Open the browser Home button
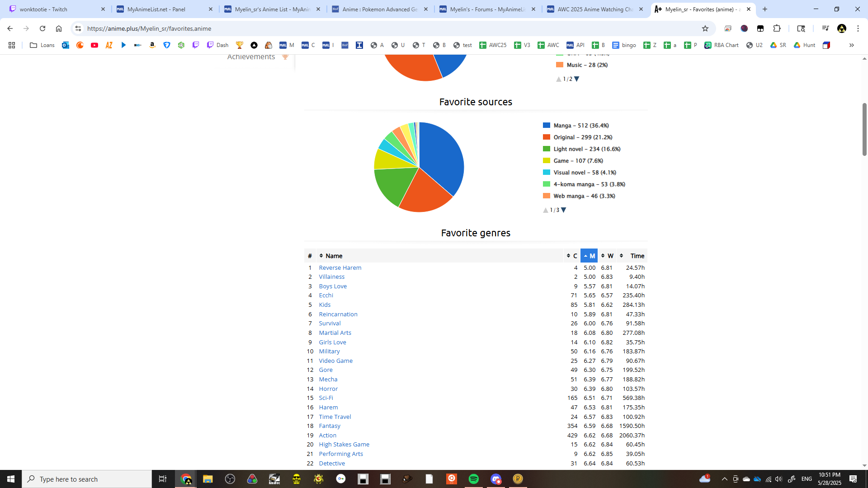 point(59,28)
